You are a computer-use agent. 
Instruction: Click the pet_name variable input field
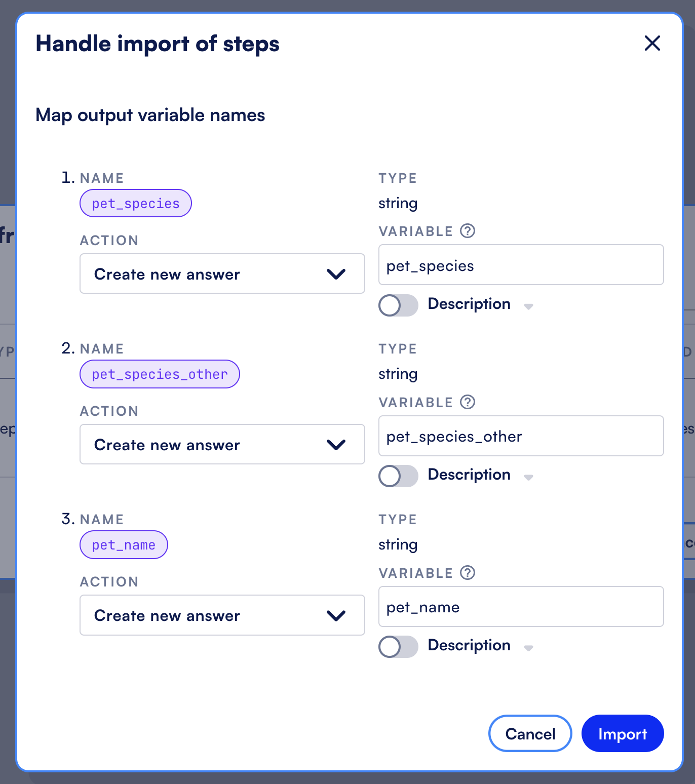pos(521,607)
